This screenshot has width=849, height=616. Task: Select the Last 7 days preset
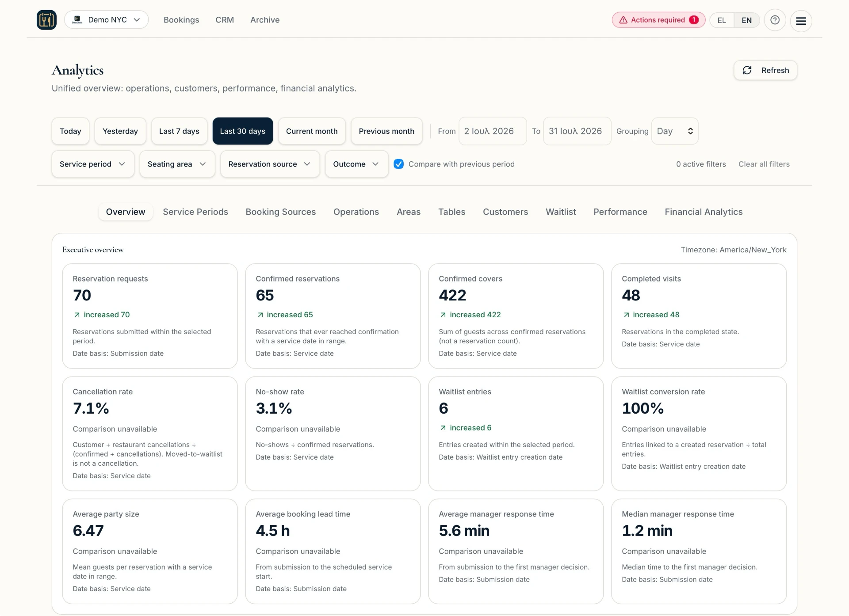(x=179, y=131)
